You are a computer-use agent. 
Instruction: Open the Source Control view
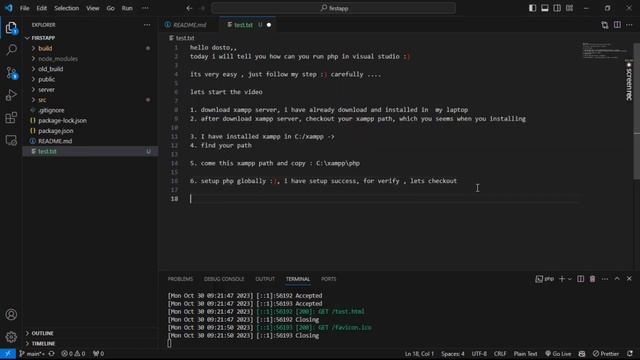(11, 73)
